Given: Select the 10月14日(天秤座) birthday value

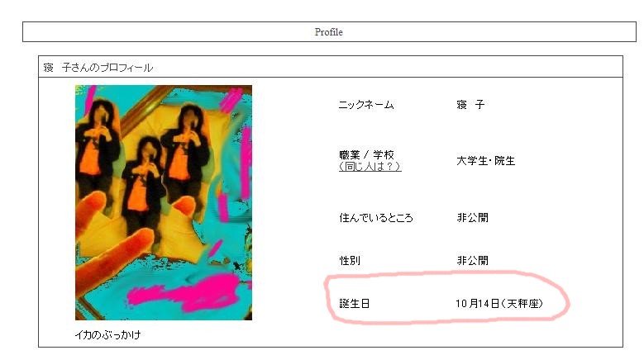Looking at the screenshot, I should [x=499, y=304].
